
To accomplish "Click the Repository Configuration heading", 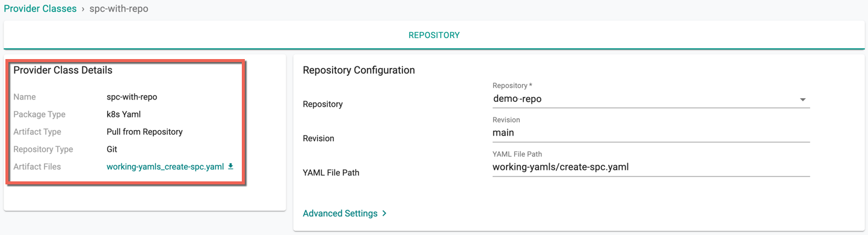I will pos(359,70).
